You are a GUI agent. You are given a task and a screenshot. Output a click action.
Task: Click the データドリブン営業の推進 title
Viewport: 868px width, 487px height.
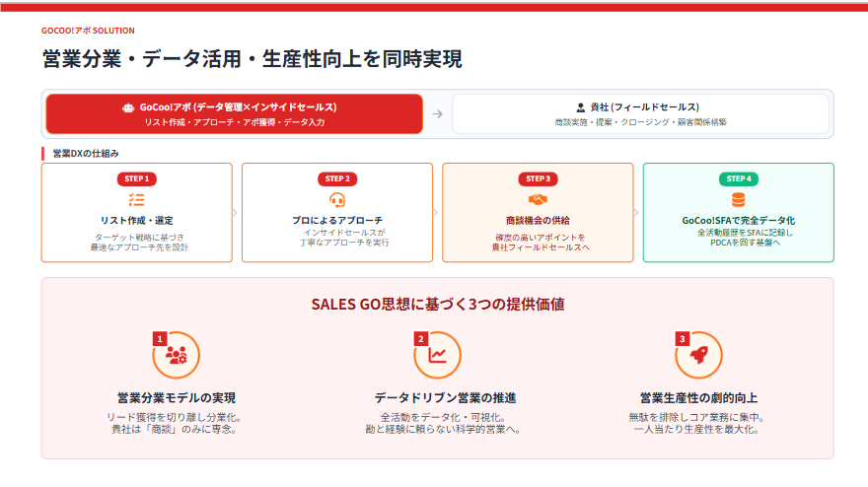click(445, 398)
